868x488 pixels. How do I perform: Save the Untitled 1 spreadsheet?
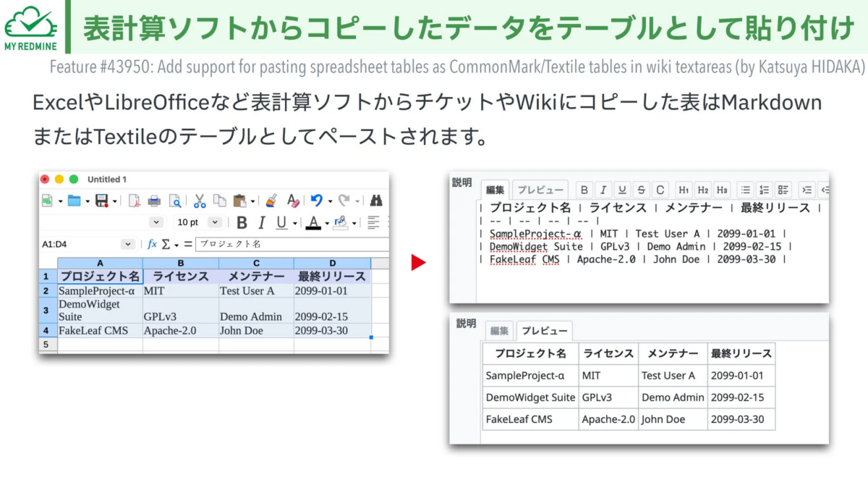click(101, 201)
